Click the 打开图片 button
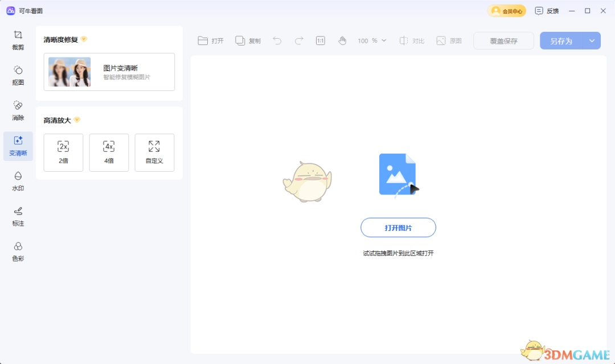 coord(398,227)
